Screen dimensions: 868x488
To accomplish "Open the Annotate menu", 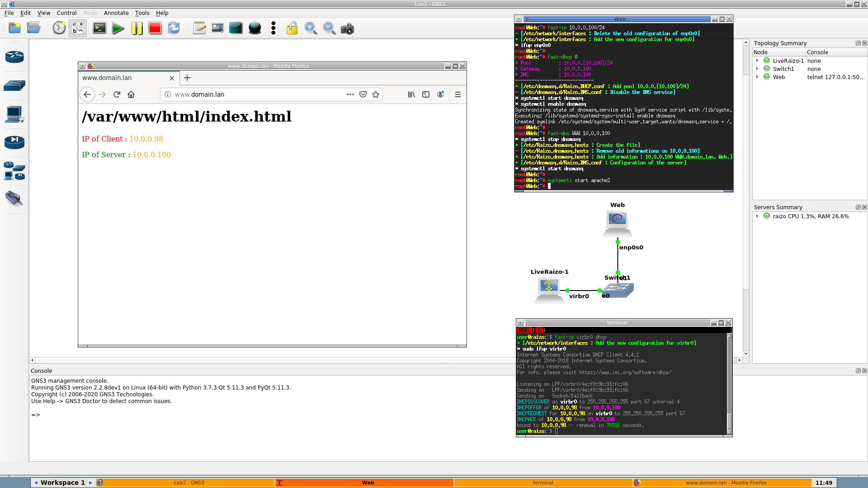I will pos(116,13).
